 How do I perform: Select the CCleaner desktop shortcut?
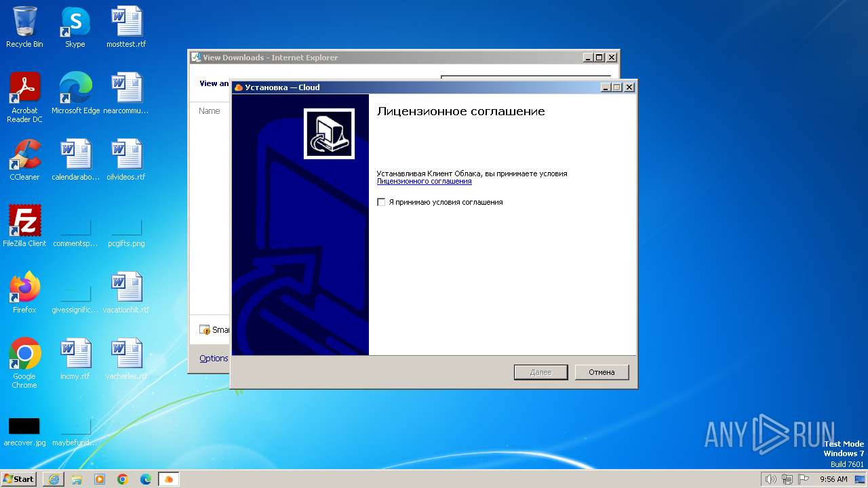click(24, 159)
